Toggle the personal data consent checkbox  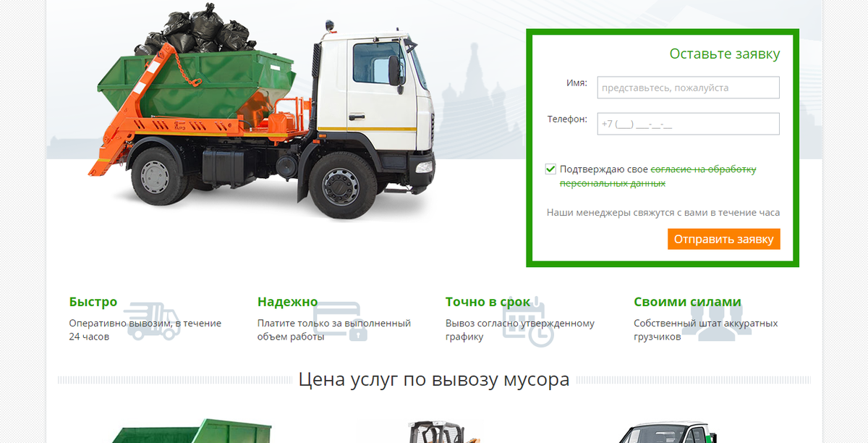pyautogui.click(x=550, y=169)
